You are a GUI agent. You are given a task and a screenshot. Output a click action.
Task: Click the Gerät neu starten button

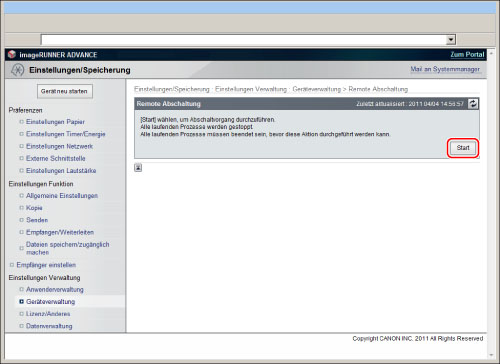point(64,91)
